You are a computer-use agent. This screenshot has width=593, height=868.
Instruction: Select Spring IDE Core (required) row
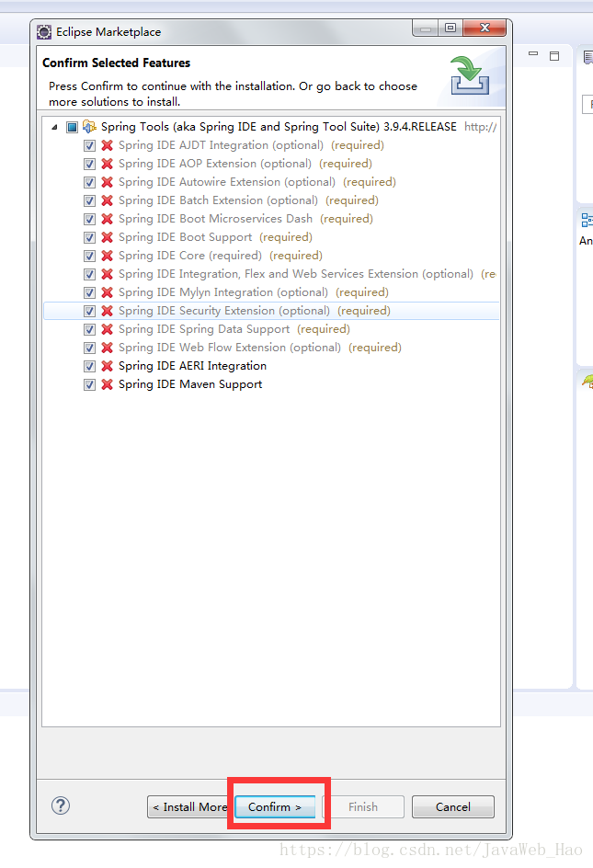coord(221,256)
